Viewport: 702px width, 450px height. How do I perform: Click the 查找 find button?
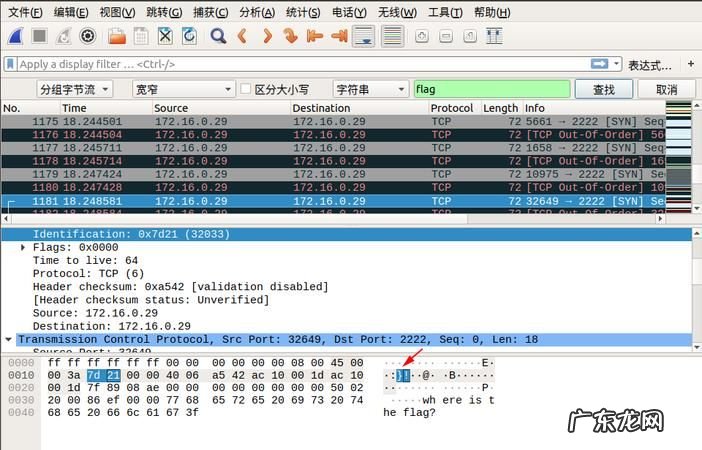pyautogui.click(x=604, y=89)
